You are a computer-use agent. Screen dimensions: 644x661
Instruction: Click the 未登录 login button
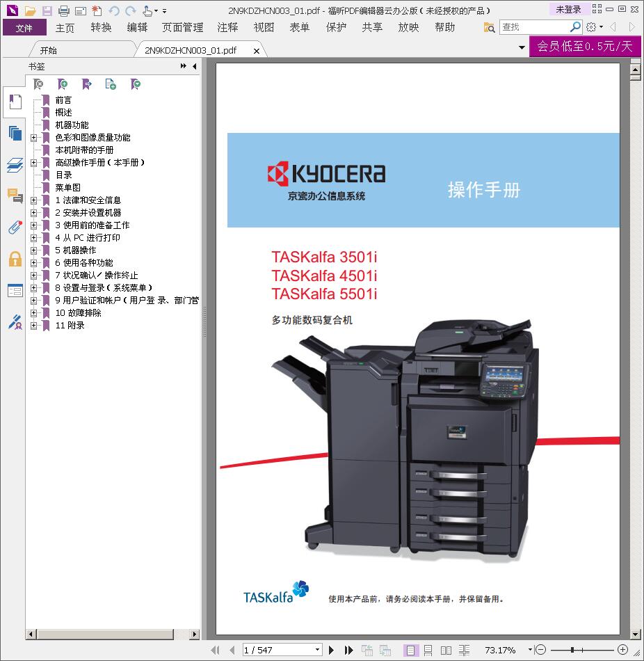[568, 9]
